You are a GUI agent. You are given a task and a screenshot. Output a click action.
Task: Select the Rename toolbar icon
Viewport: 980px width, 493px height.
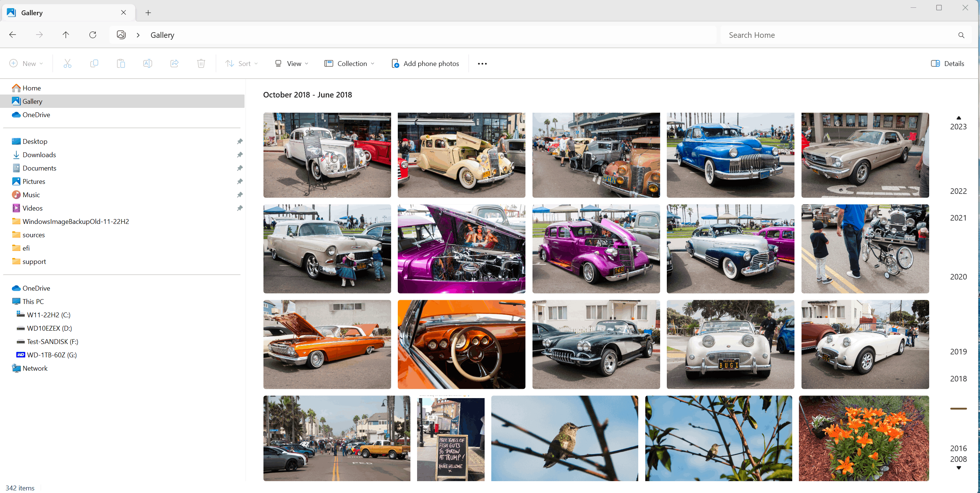[x=148, y=63]
